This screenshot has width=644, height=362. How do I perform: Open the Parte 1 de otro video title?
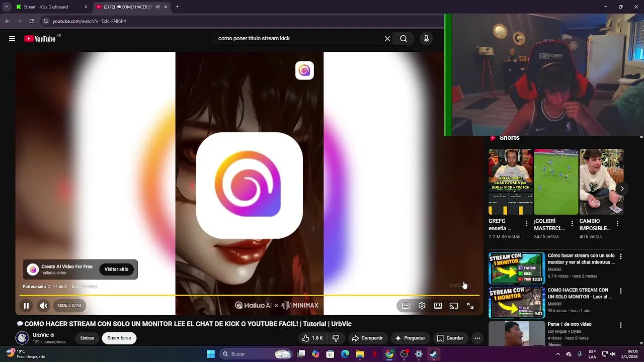point(570,324)
